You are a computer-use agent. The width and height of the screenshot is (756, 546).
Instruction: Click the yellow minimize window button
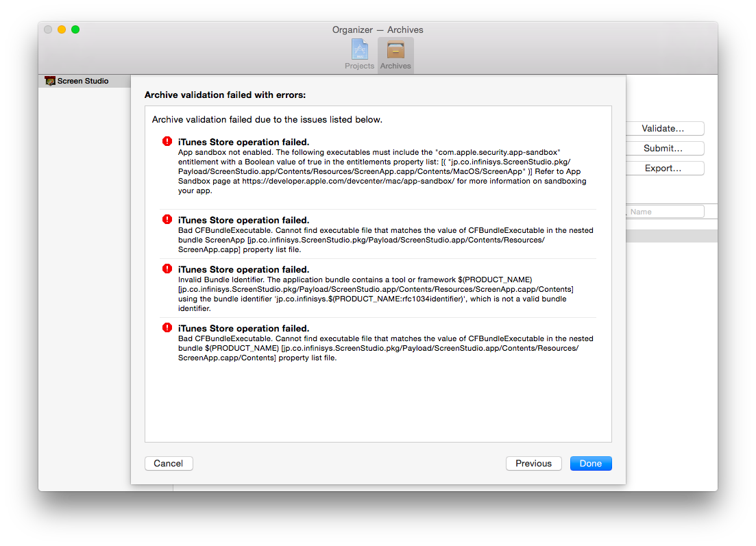click(62, 29)
